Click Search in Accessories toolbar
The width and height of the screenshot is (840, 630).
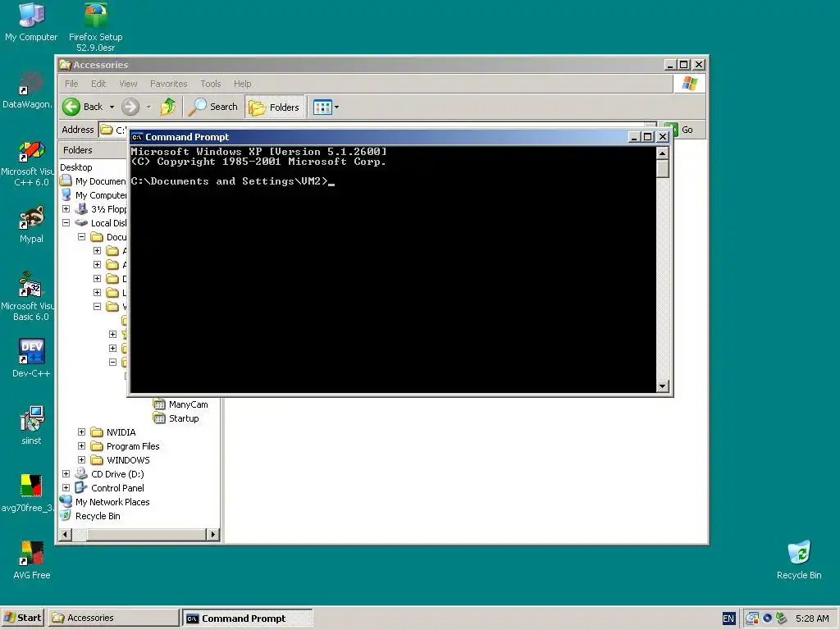click(x=214, y=107)
